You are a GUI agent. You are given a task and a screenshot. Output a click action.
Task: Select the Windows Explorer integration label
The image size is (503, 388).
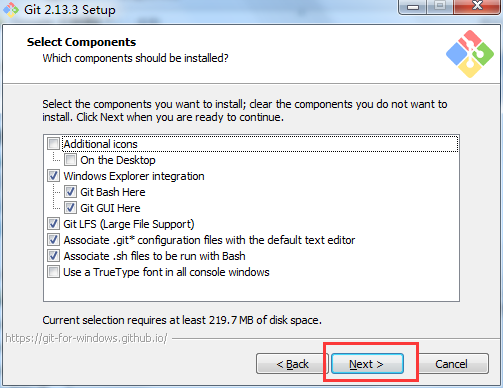point(134,176)
